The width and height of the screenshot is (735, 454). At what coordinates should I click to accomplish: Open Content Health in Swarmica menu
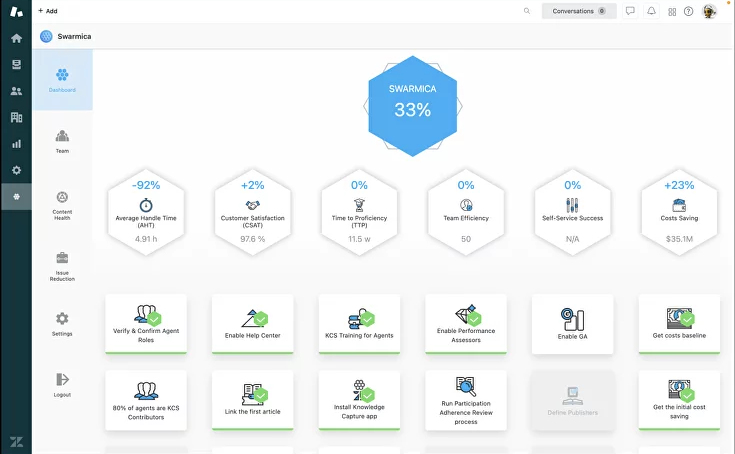62,205
